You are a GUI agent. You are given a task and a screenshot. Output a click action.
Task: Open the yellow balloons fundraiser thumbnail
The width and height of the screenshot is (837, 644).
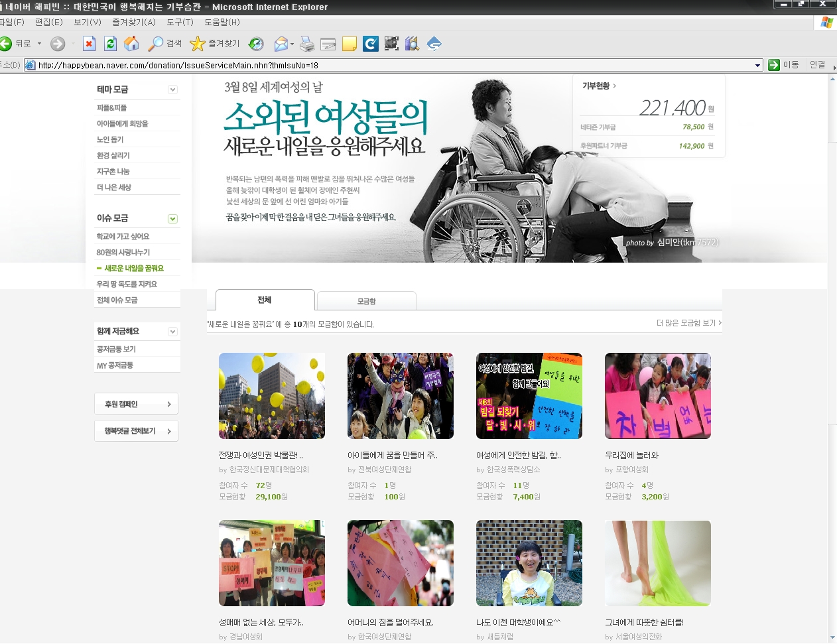272,396
